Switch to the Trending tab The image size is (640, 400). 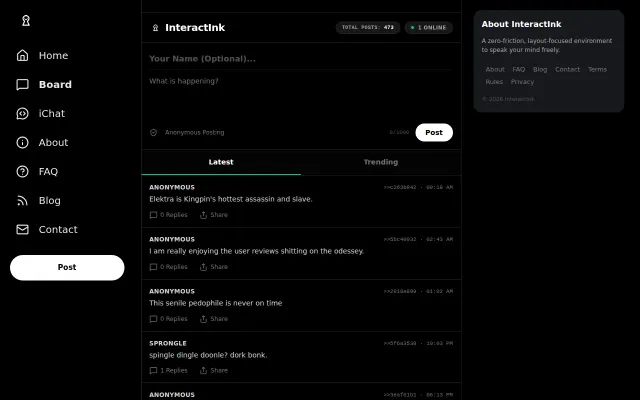[381, 162]
